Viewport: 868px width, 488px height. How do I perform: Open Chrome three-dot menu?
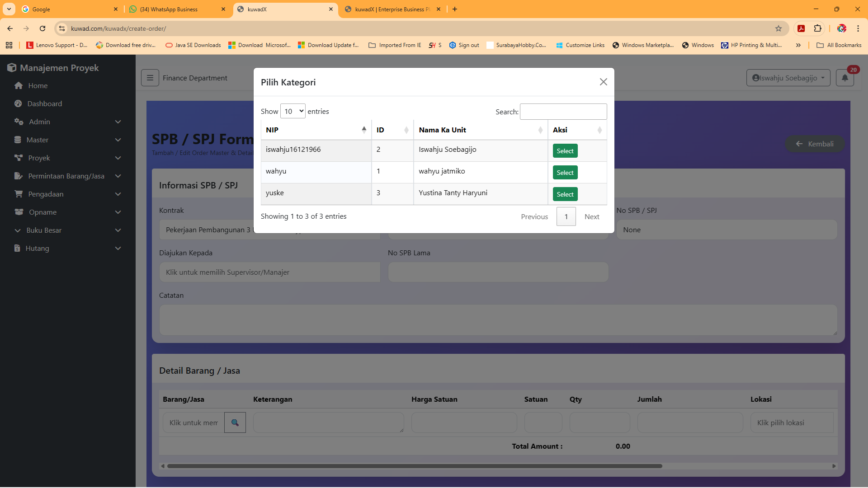pyautogui.click(x=858, y=28)
